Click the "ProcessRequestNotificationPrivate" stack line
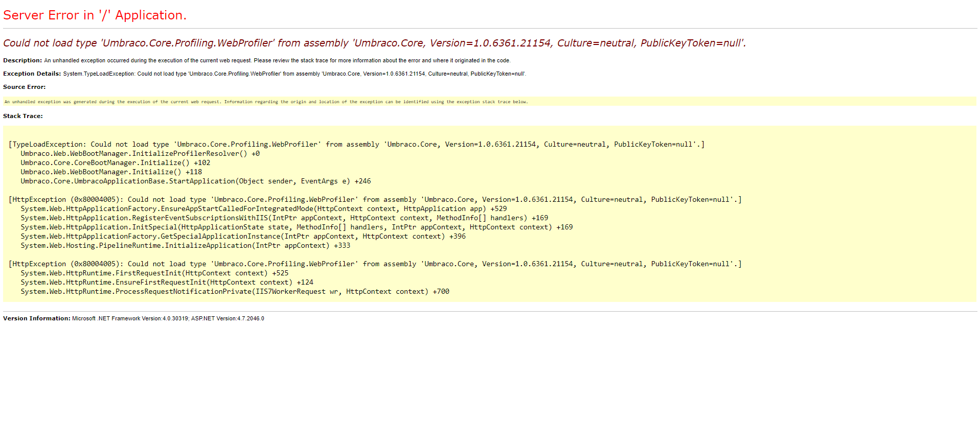The width and height of the screenshot is (980, 421). (235, 292)
